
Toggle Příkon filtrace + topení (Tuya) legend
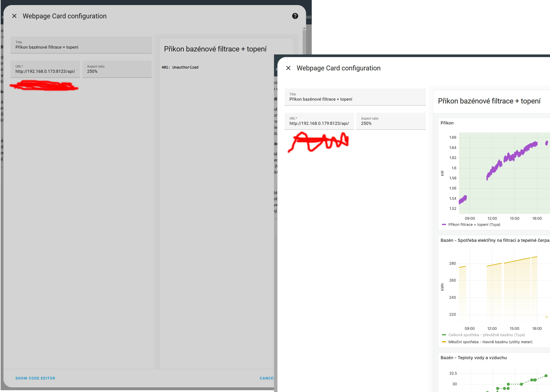pos(474,225)
